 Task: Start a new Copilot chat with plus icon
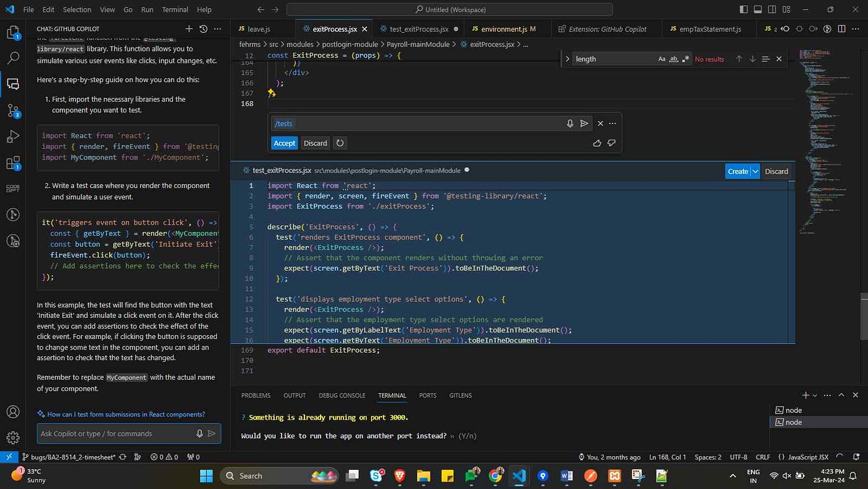point(189,29)
